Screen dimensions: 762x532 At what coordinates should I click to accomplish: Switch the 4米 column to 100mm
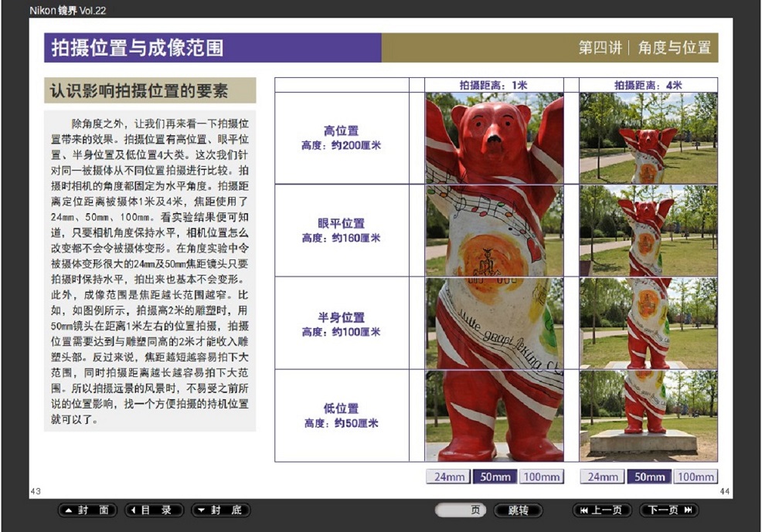click(x=696, y=476)
